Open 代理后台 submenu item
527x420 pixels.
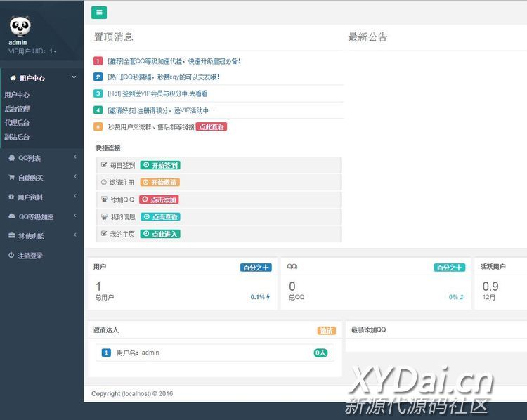tap(17, 123)
